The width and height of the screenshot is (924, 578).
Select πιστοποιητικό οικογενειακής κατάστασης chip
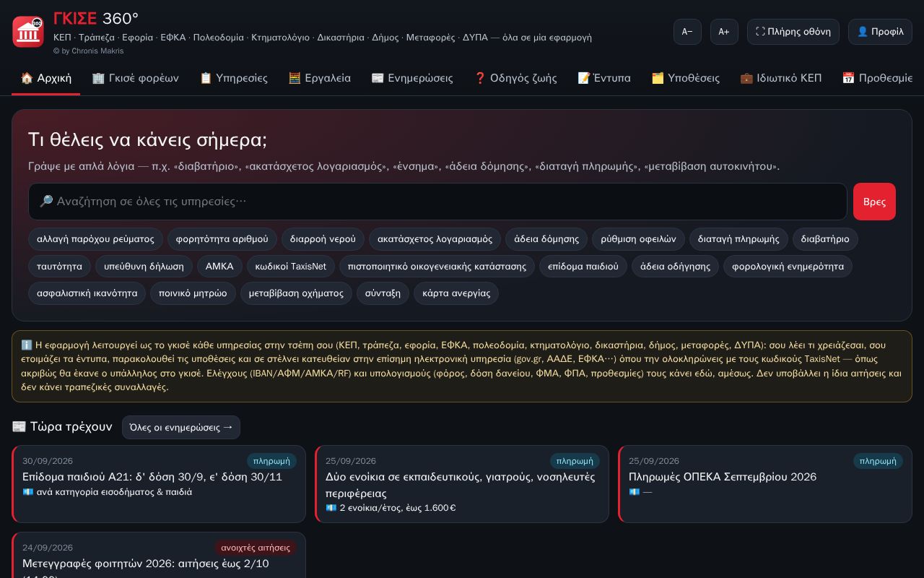click(x=437, y=267)
